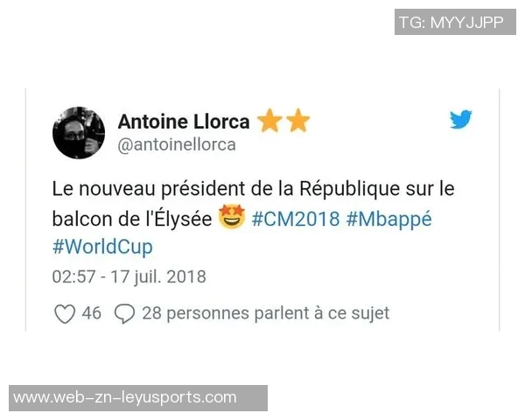
Task: Open the @antoinellorca handle
Action: pos(177,144)
